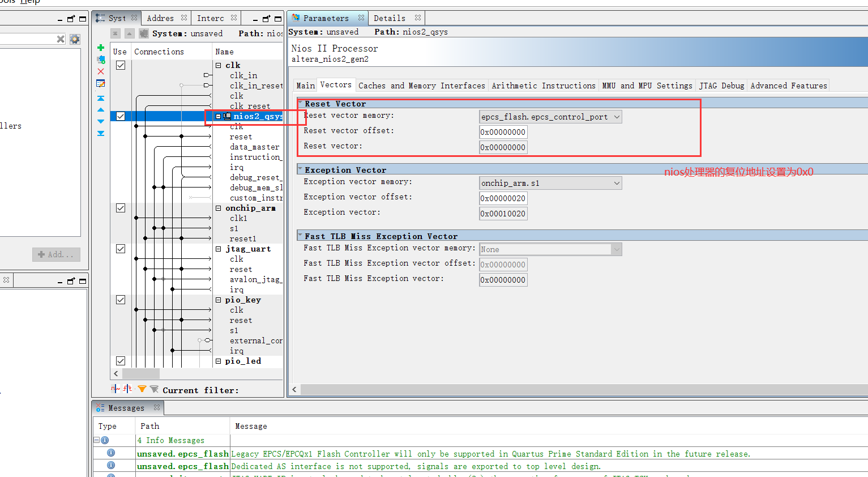Switch to the Caches and Memory Interfaces tab
Screen dimensions: 868x477
[421, 86]
